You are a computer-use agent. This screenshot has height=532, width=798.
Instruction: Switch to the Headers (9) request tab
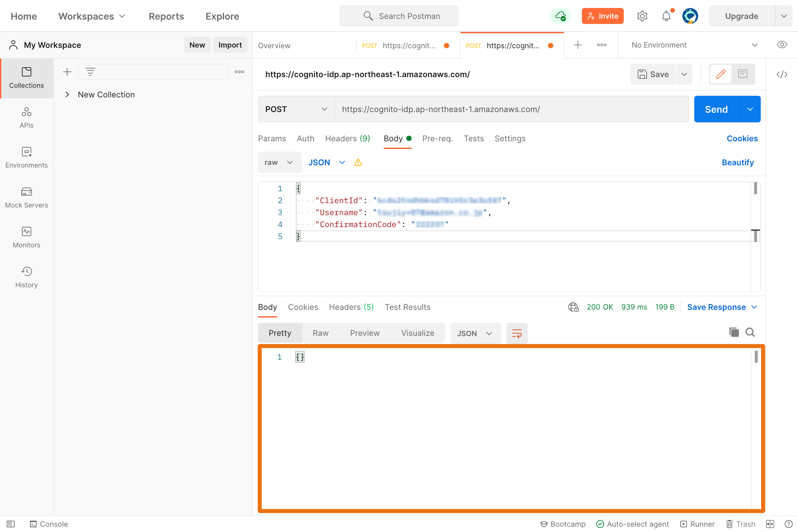point(347,138)
